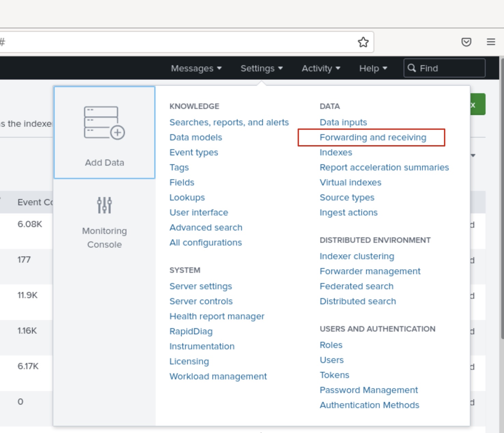The width and height of the screenshot is (504, 433).
Task: Open All configurations
Action: click(x=206, y=242)
